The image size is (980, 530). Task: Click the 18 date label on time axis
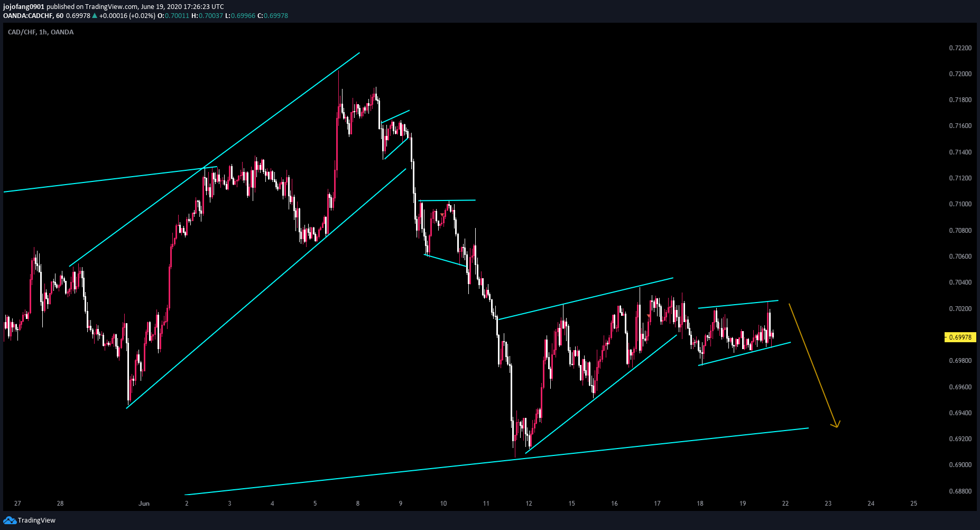click(700, 504)
